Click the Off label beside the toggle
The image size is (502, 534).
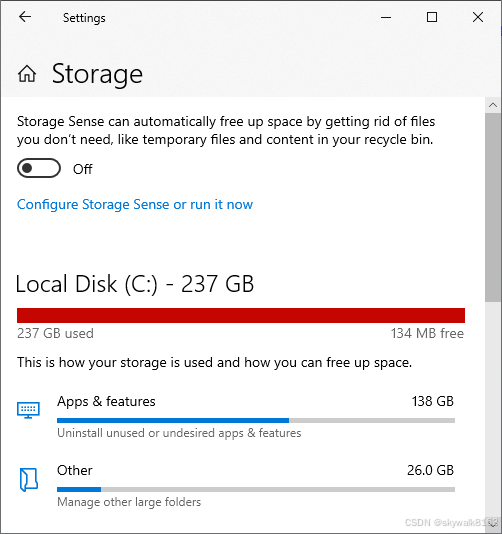pyautogui.click(x=82, y=169)
